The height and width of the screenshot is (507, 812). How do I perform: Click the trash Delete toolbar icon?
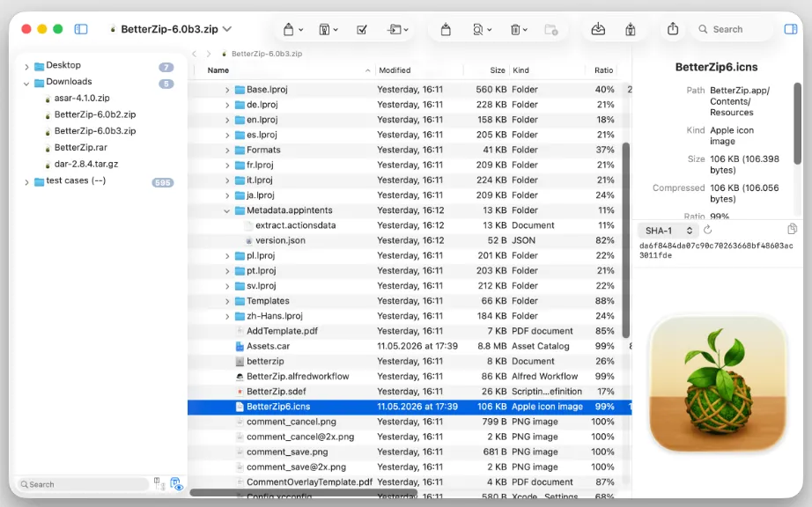pos(515,30)
